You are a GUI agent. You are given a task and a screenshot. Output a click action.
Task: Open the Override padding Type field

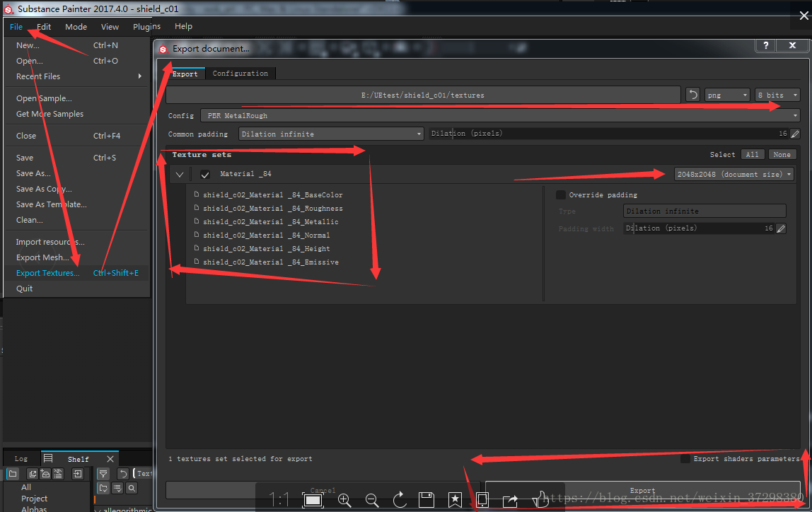tap(704, 211)
